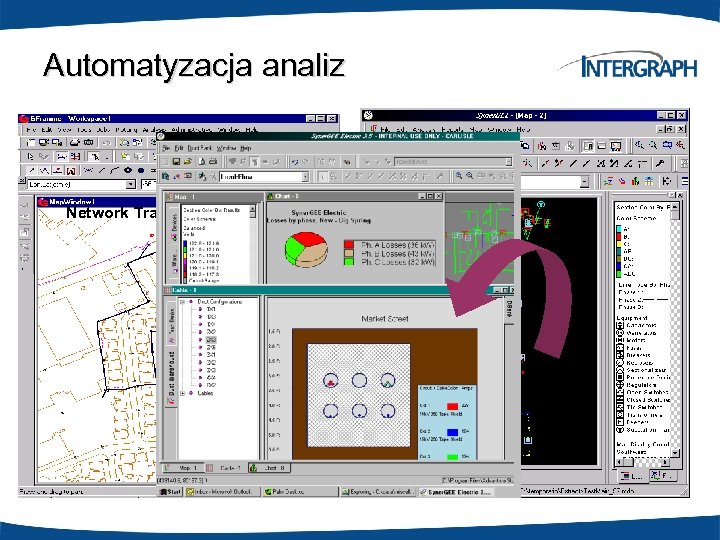Click the blue Cxt 2 cable color swatch

(x=452, y=432)
